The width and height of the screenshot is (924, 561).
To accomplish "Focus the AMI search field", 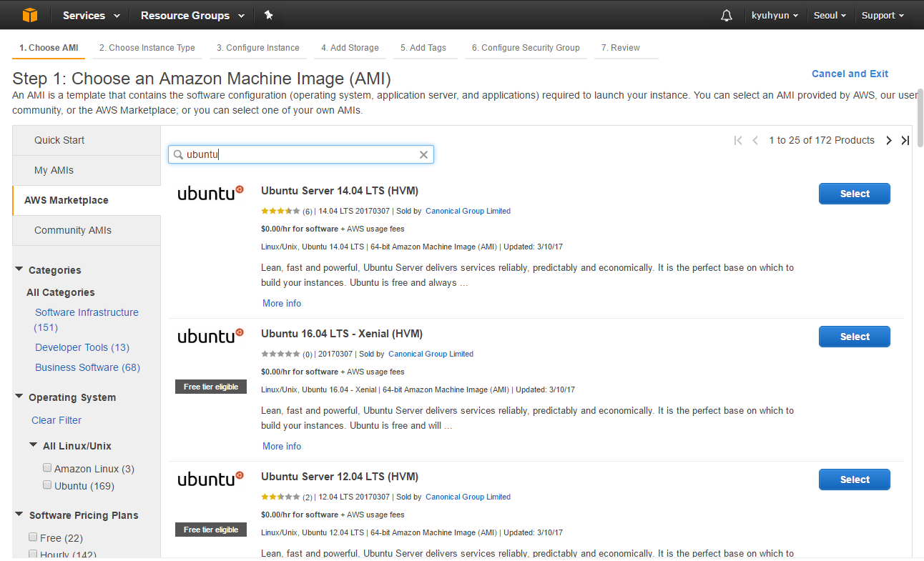I will pyautogui.click(x=300, y=154).
